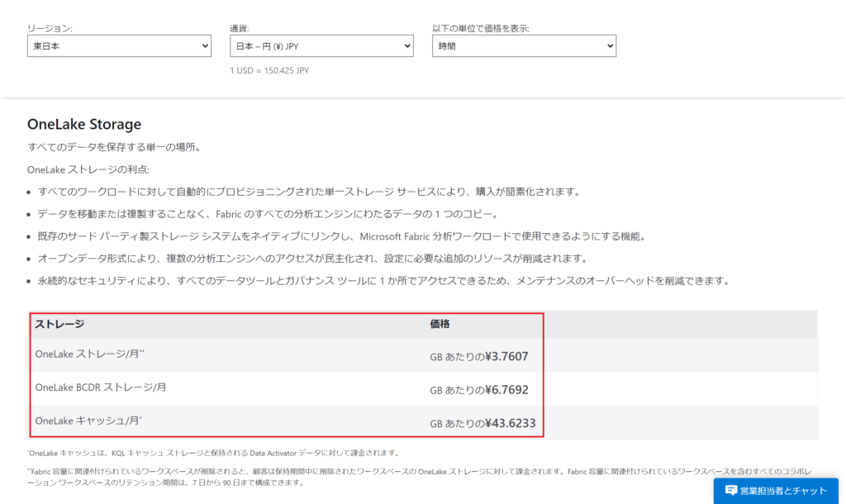Viewport: 846px width, 504px height.
Task: Expand the 通貨 dropdown showing JPY
Action: (x=321, y=46)
